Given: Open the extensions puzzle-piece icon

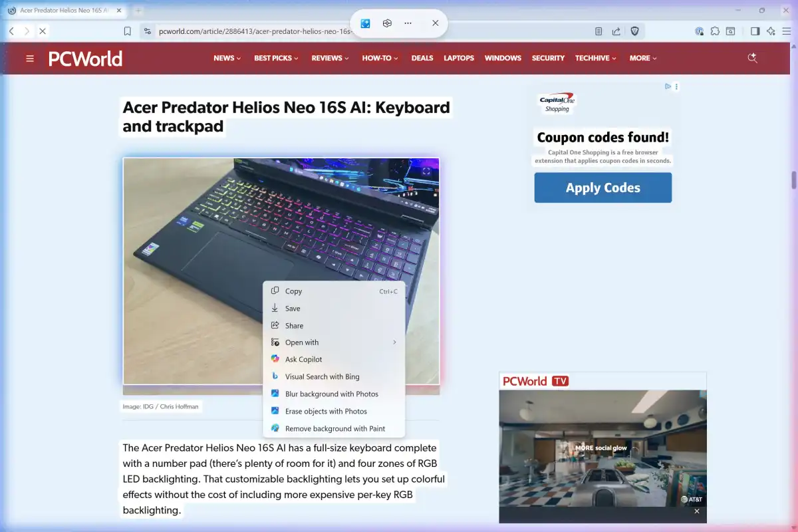Looking at the screenshot, I should point(715,31).
